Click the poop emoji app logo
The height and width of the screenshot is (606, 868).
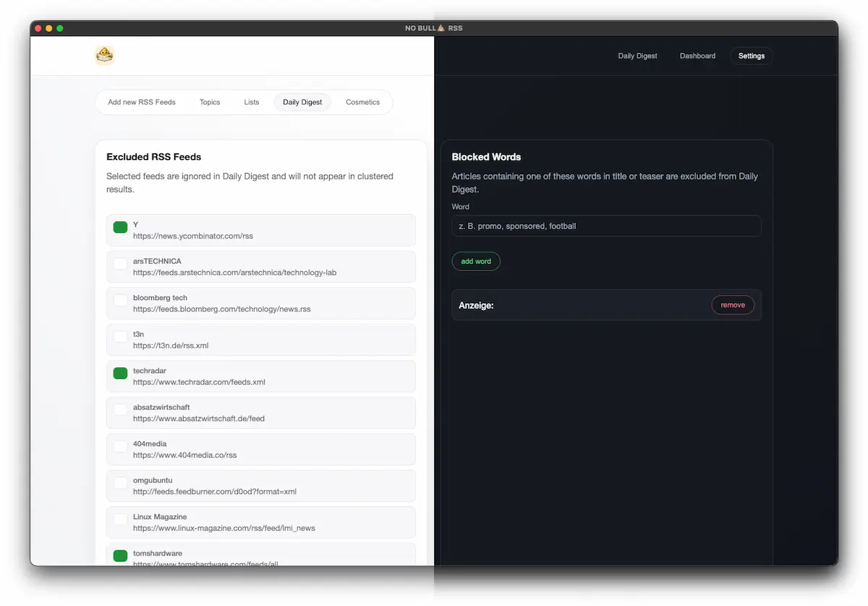click(104, 54)
